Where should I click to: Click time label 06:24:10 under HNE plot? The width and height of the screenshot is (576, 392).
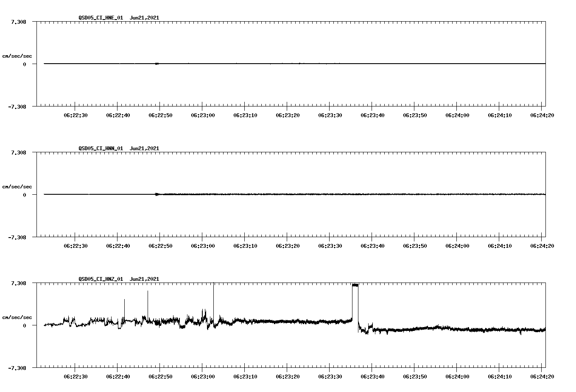pyautogui.click(x=500, y=115)
